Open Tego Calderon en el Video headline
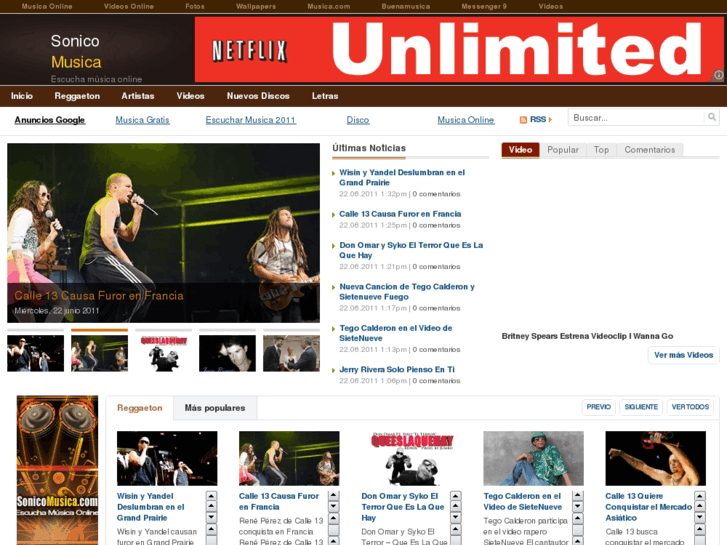Viewport: 727px width, 545px height. point(395,333)
